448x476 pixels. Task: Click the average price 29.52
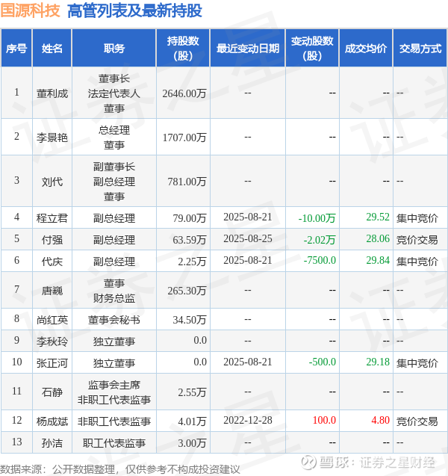point(378,217)
